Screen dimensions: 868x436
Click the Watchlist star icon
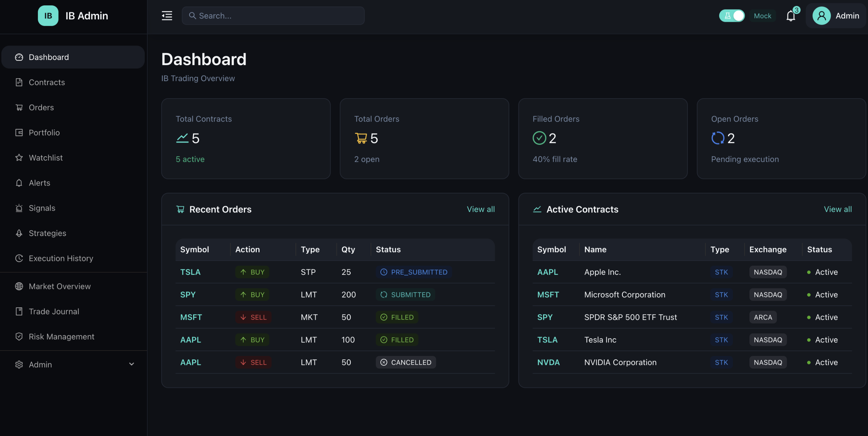tap(19, 158)
